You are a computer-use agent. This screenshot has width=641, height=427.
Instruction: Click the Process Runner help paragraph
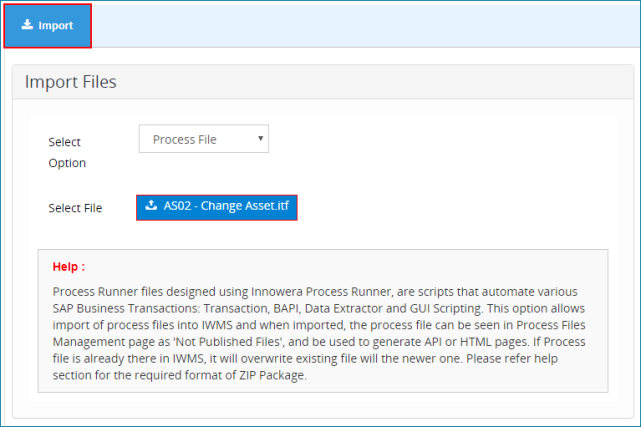319,333
